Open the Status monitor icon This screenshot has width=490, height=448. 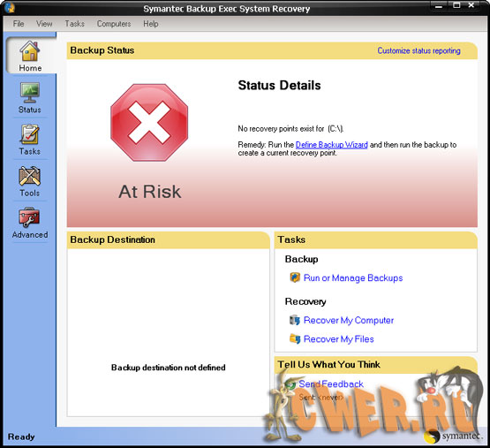[x=30, y=93]
